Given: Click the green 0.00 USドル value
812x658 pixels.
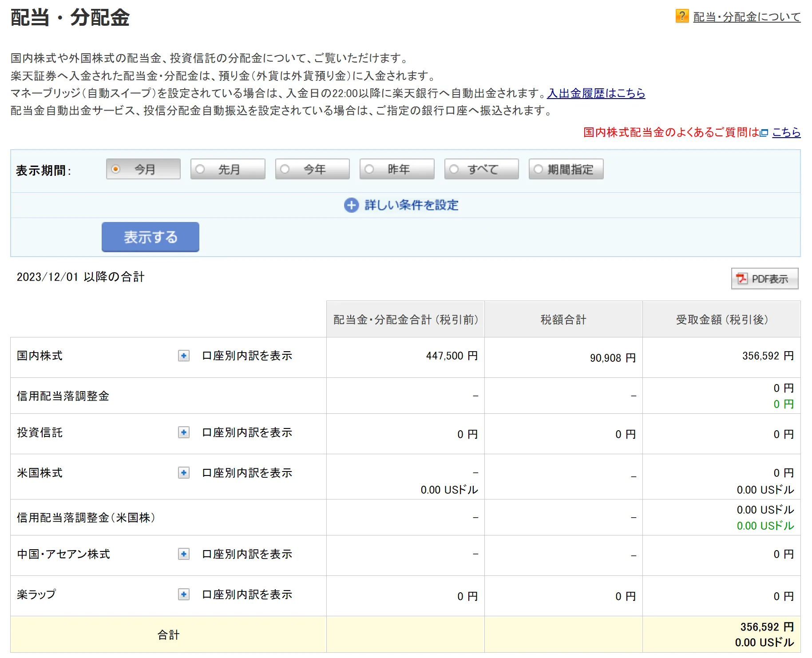Looking at the screenshot, I should click(765, 526).
